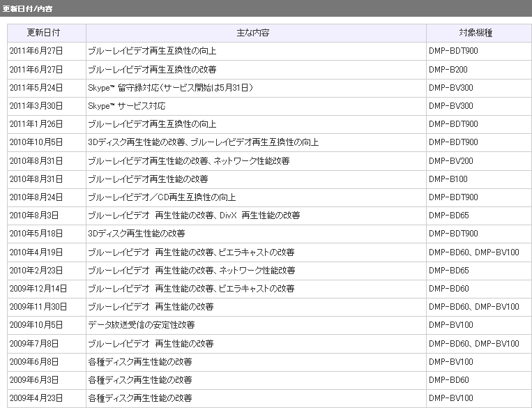Select the model cell in the 2010年5月18日 row
The width and height of the screenshot is (532, 408).
coord(479,234)
